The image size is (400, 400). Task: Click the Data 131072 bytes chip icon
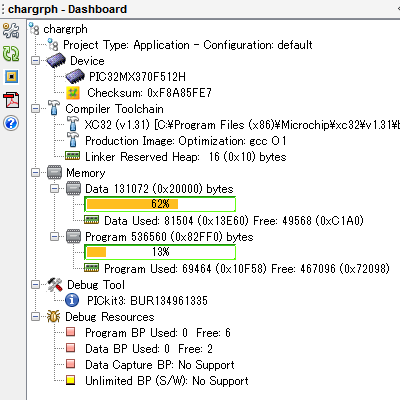73,188
